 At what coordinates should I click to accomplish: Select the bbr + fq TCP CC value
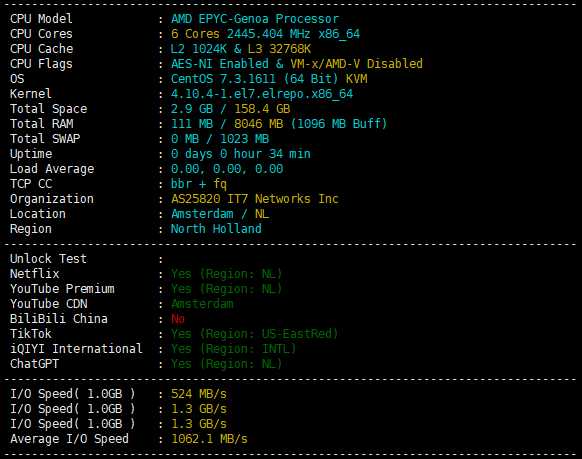(199, 184)
